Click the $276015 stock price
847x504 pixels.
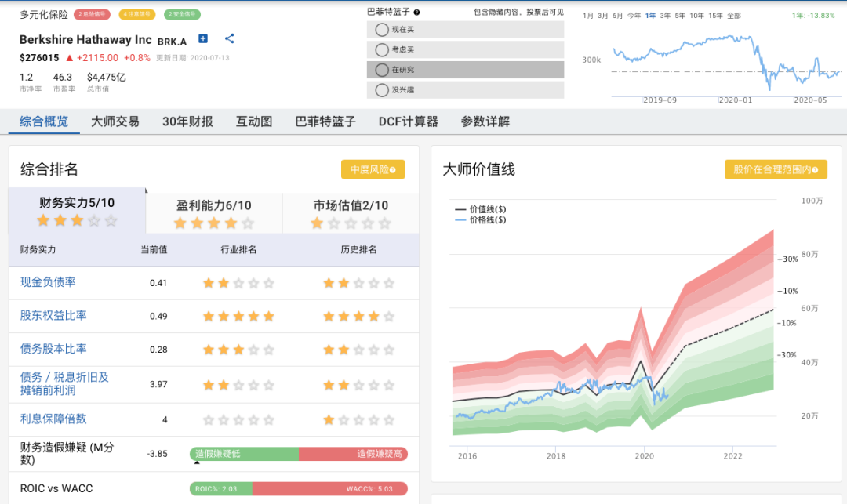[39, 58]
